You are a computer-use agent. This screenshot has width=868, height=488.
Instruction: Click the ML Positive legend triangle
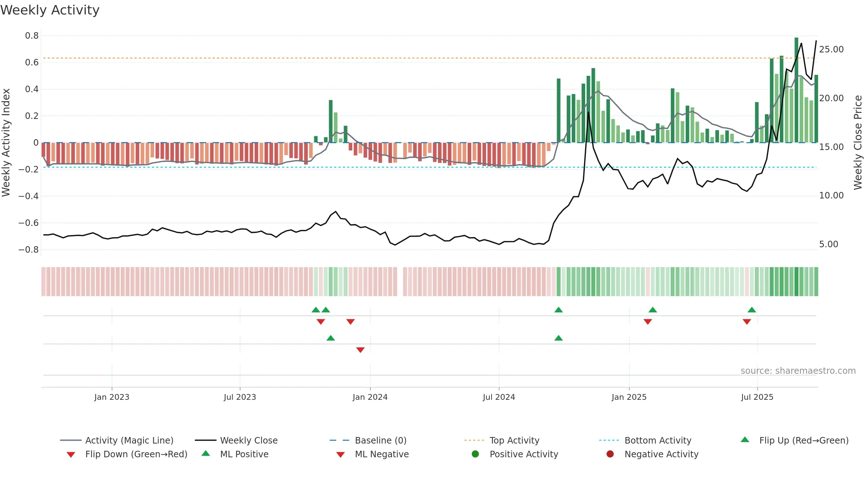pos(206,453)
